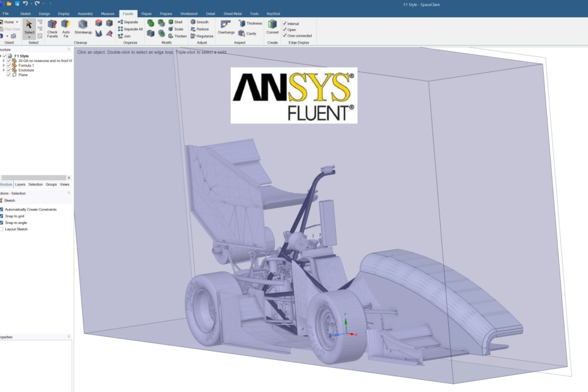Click the origin axis triad in the viewport
The image size is (588, 392).
point(344,327)
